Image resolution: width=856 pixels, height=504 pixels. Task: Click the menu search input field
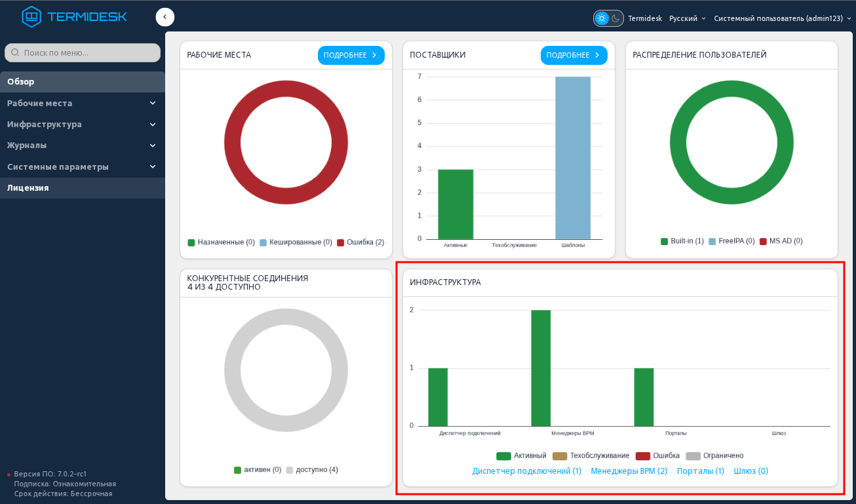(x=83, y=52)
